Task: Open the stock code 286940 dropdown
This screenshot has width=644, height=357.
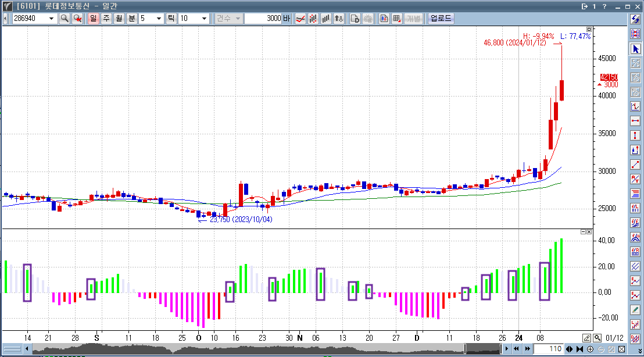Action: 52,18
